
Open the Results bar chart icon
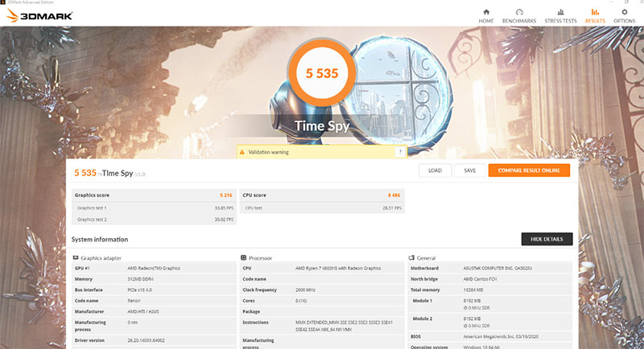click(x=595, y=12)
